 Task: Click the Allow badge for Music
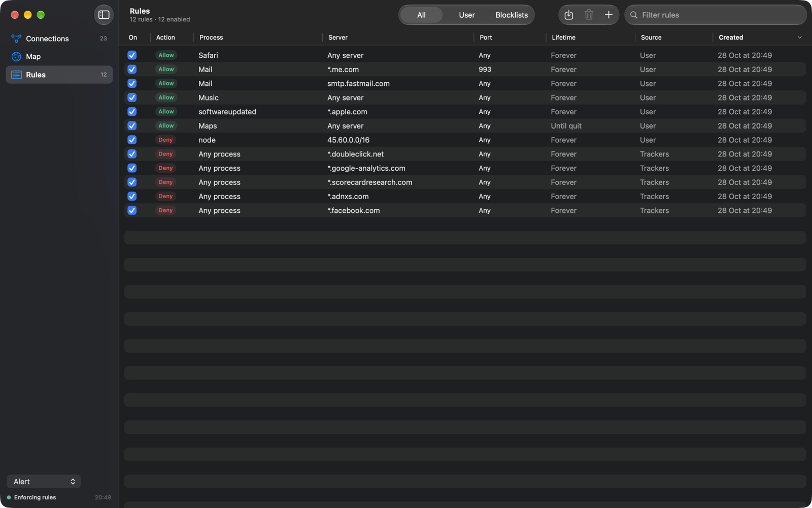166,98
